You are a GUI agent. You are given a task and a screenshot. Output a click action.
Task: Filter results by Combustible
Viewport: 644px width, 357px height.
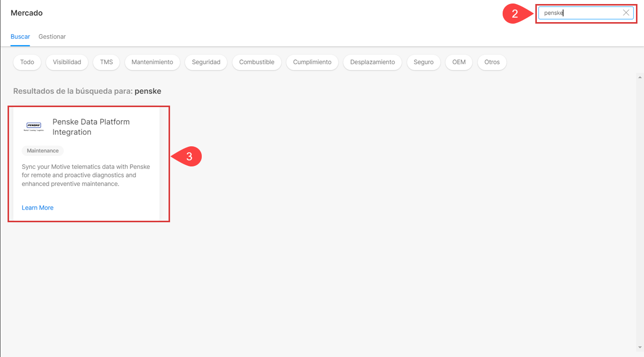[257, 62]
